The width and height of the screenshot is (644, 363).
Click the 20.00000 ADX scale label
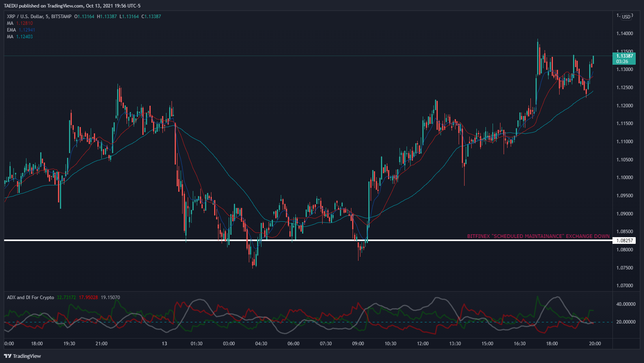click(x=626, y=322)
